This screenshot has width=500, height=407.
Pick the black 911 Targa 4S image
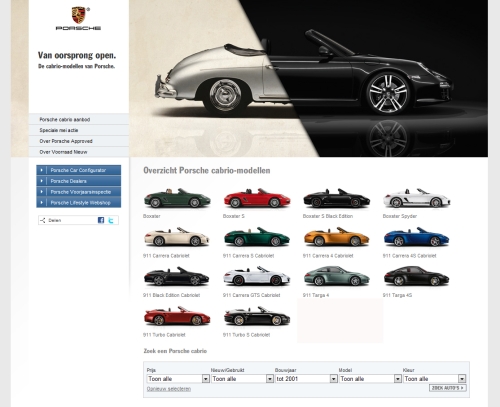pyautogui.click(x=416, y=277)
